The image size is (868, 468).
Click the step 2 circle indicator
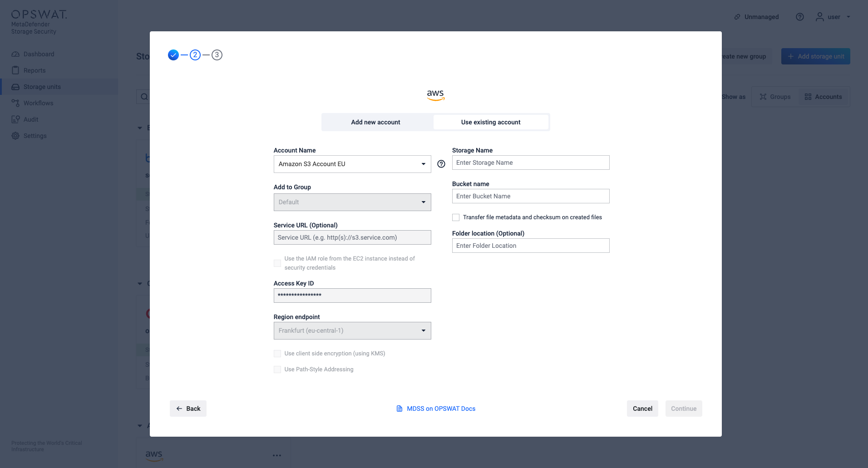195,55
